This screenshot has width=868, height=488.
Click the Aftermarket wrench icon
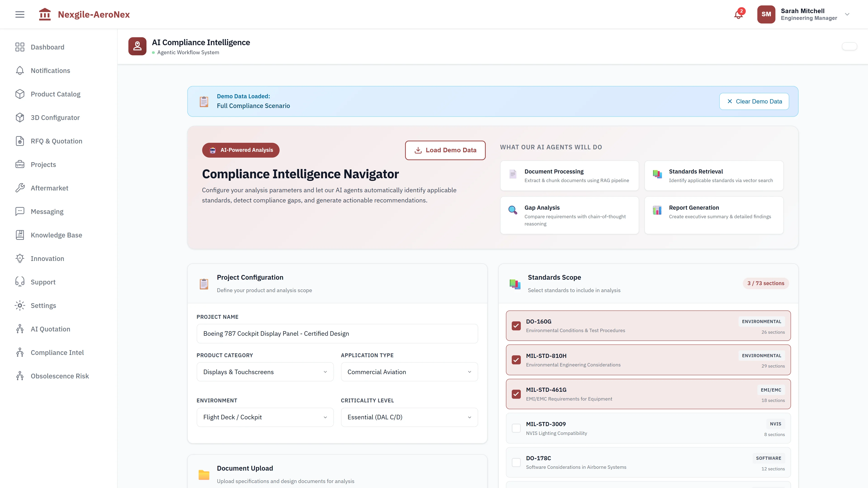click(19, 188)
